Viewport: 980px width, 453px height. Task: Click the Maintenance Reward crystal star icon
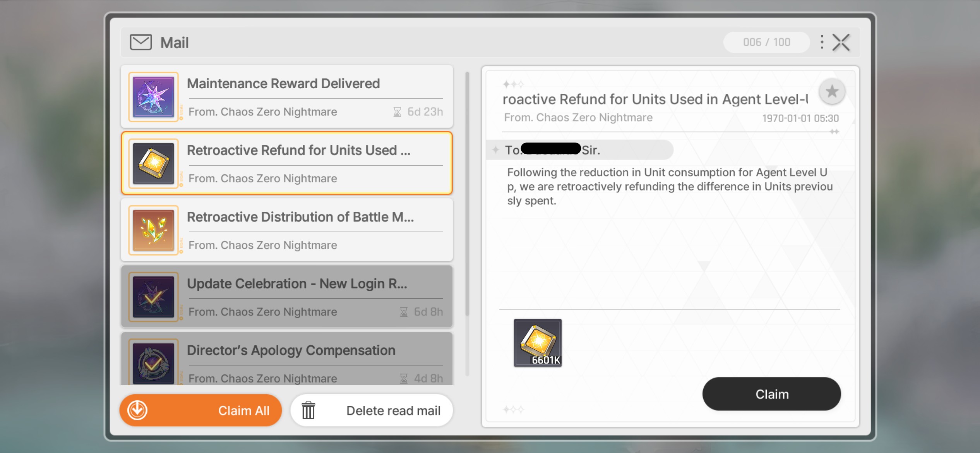[x=153, y=97]
